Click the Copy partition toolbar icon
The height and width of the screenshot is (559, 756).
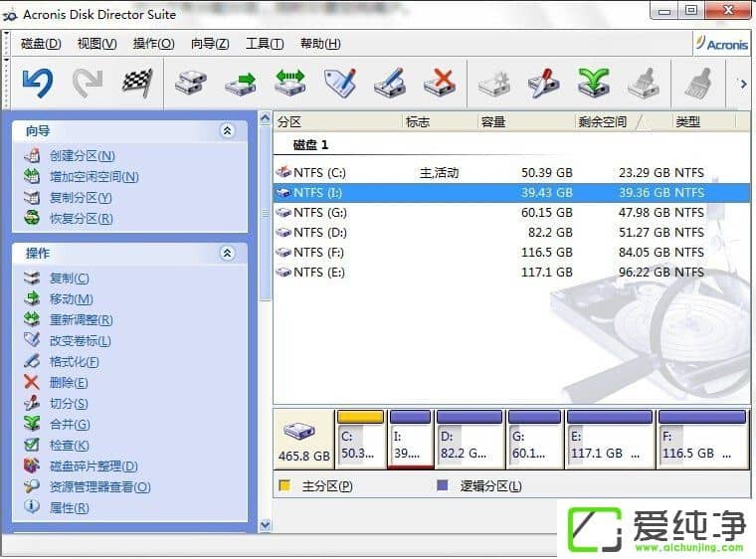point(191,83)
